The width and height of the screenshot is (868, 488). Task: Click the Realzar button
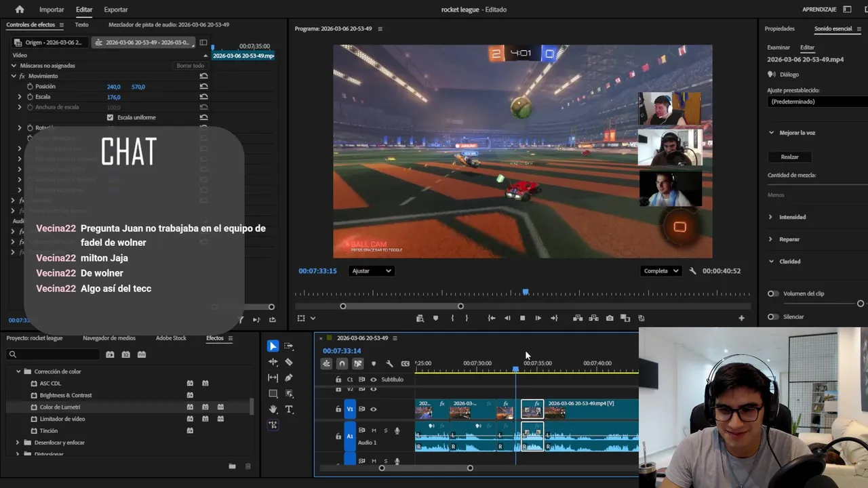[x=789, y=157]
